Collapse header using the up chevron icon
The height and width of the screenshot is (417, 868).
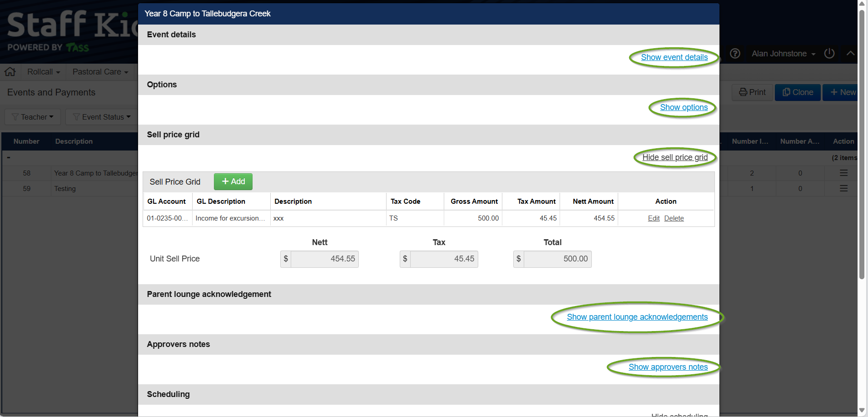850,54
